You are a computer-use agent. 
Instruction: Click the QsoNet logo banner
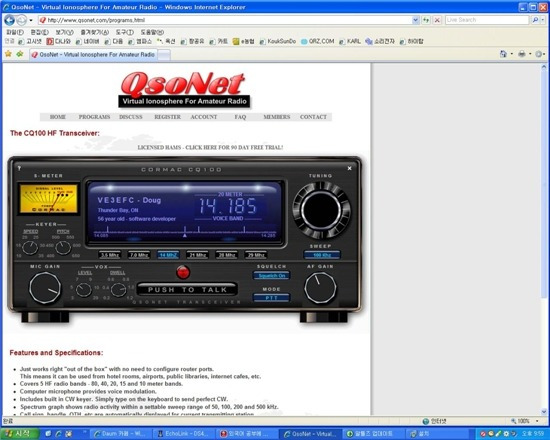click(x=185, y=90)
